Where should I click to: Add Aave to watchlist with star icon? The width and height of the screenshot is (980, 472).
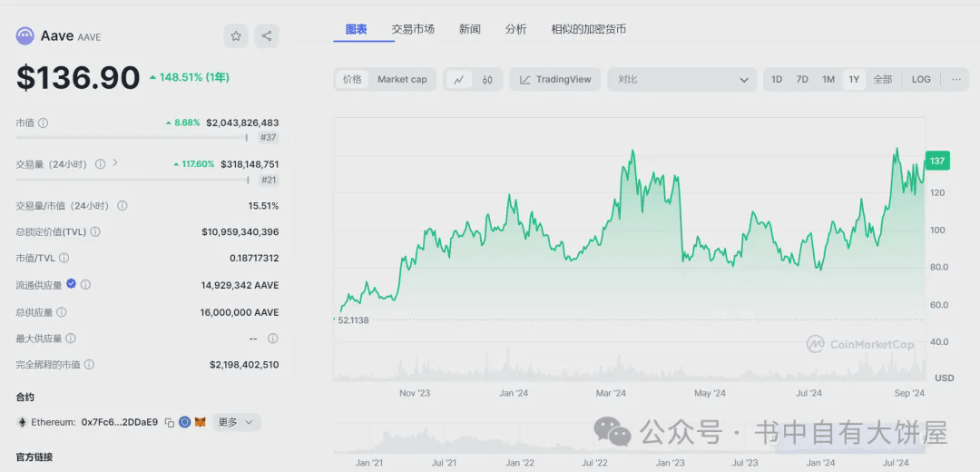(236, 36)
